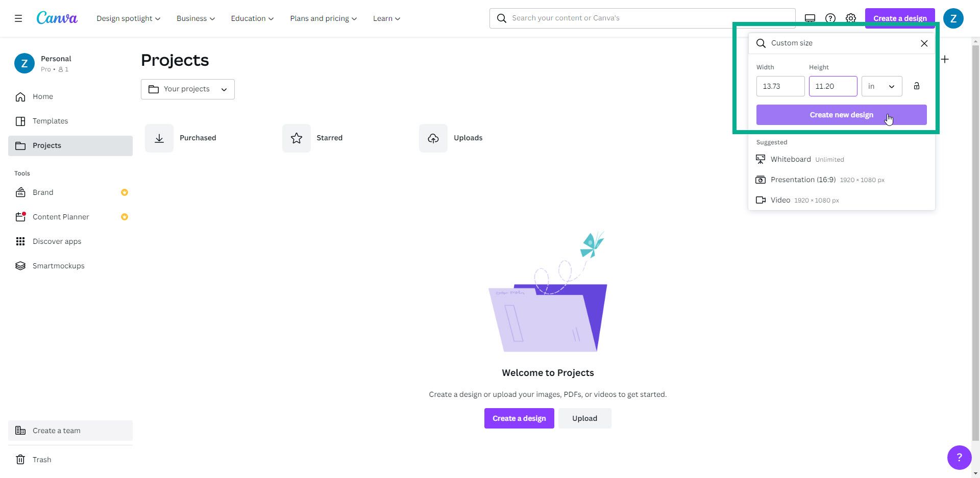Expand the units dropdown showing 'in'
Viewport: 980px width, 478px height.
881,86
